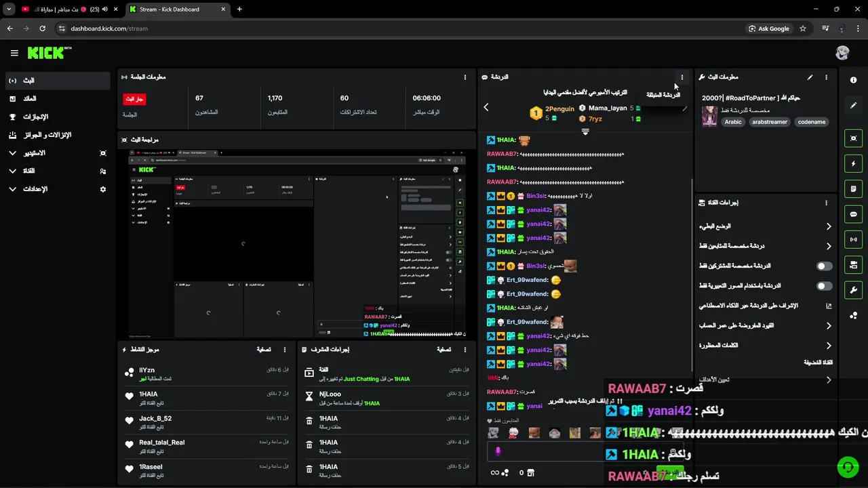This screenshot has width=868, height=488.
Task: Expand الكلمات المحظورة banned words option
Action: (x=766, y=346)
